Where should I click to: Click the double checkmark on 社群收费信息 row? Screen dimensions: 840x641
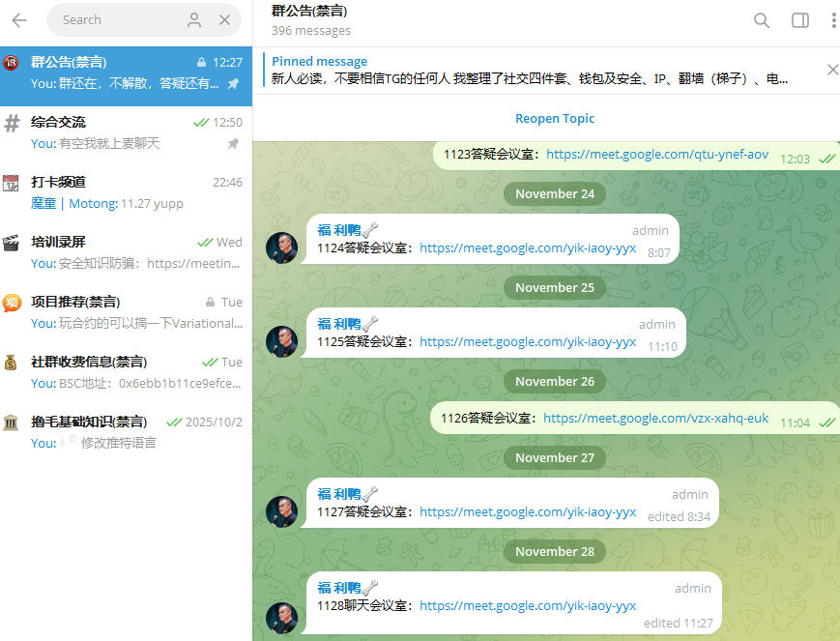click(210, 363)
